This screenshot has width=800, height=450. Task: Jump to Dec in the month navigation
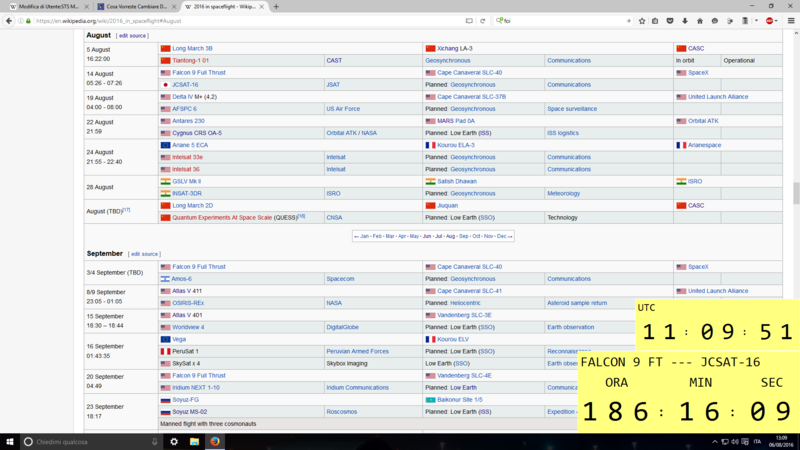502,236
